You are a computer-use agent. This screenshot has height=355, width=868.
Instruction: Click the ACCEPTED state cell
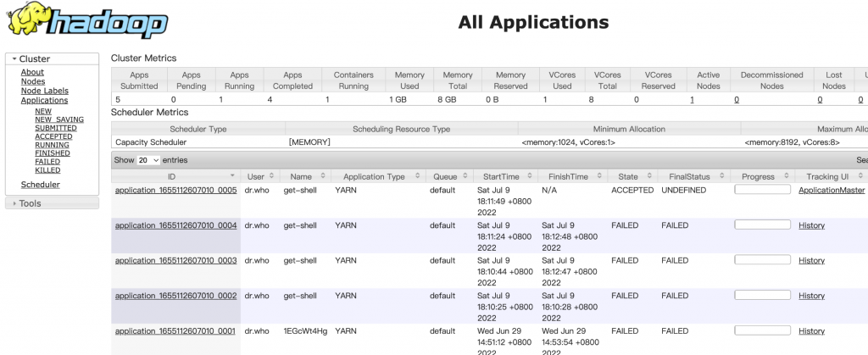tap(632, 191)
